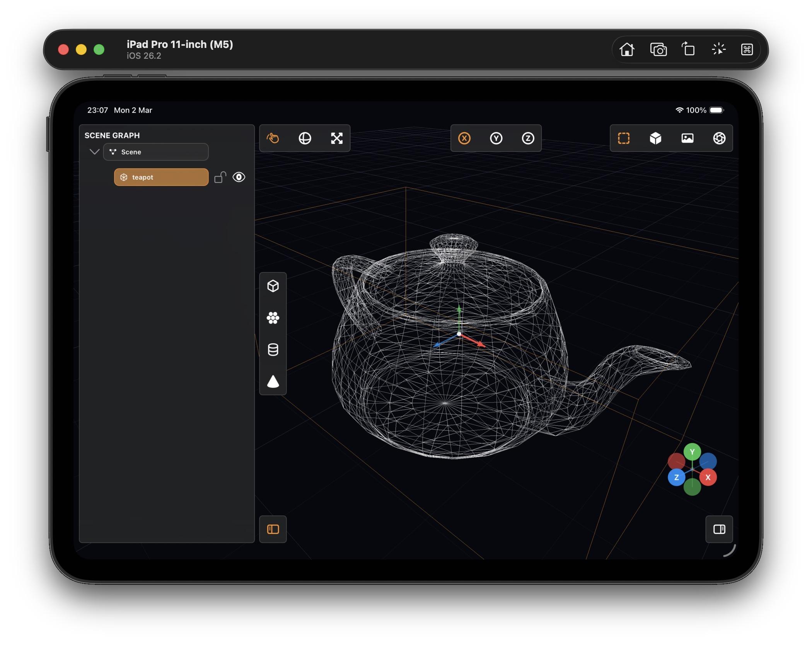812x648 pixels.
Task: Toggle the teapot lock
Action: pos(220,177)
